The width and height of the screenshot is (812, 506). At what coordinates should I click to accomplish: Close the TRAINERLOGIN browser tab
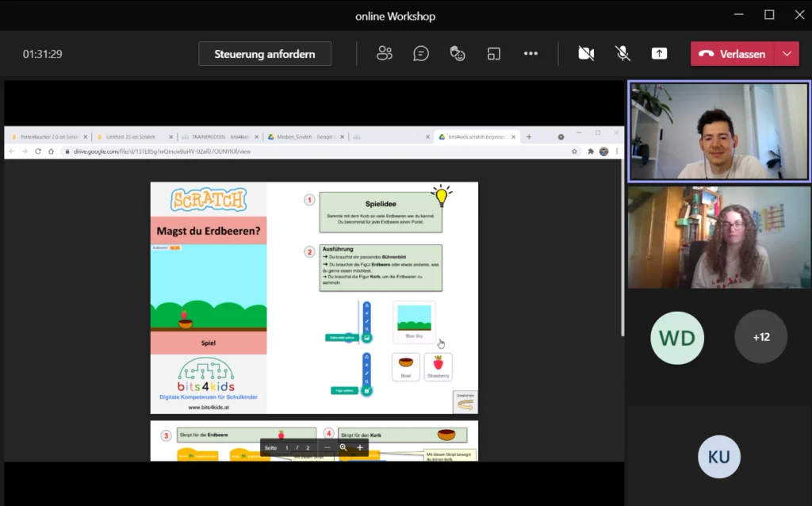coord(256,137)
